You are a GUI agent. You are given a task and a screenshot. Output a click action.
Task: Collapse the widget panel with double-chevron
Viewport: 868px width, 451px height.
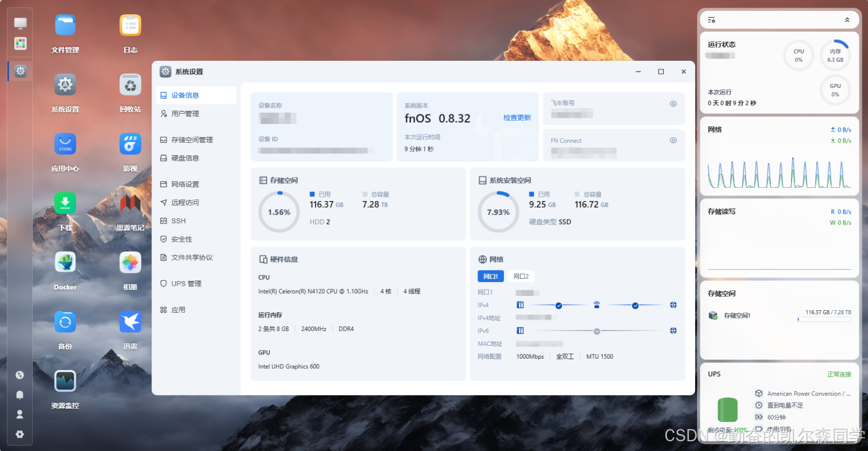tap(847, 20)
